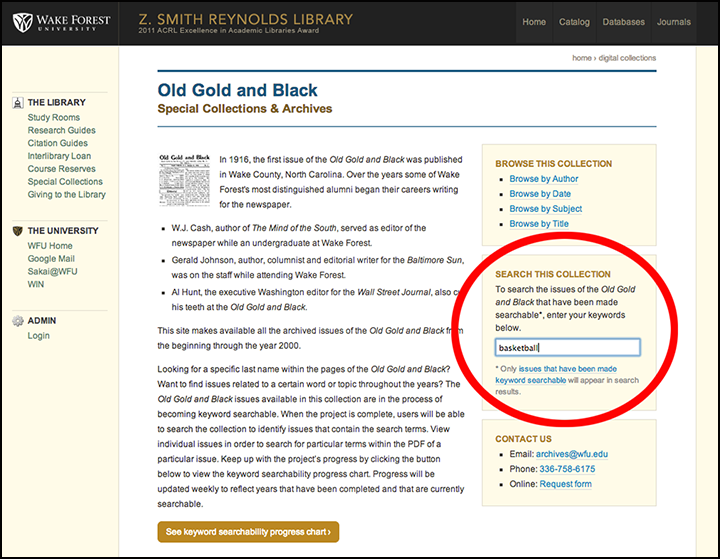The height and width of the screenshot is (559, 720).
Task: Open Google Mail sidebar link
Action: (51, 259)
